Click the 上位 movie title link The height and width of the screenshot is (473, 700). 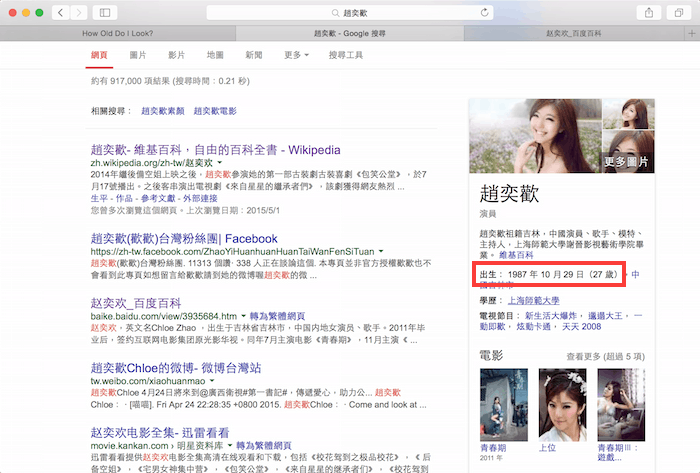coord(547,448)
